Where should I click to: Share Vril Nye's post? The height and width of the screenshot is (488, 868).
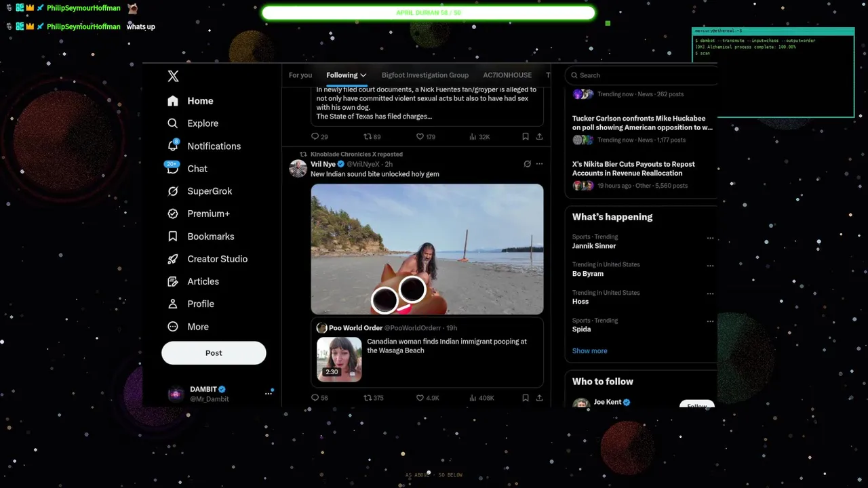pos(539,398)
